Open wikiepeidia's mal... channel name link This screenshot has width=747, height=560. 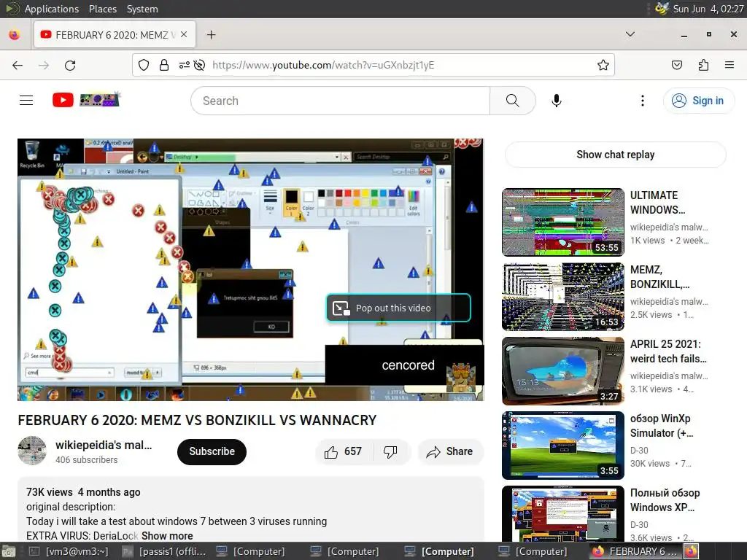[104, 445]
